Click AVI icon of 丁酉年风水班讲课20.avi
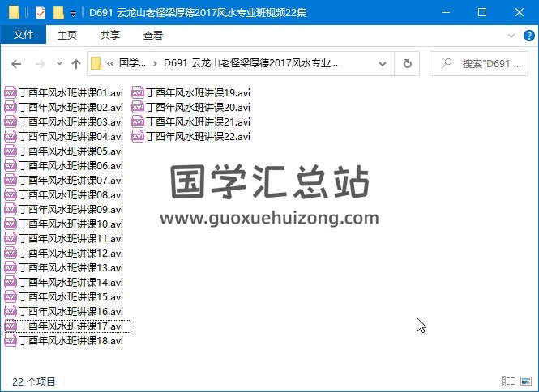The width and height of the screenshot is (539, 392). [138, 107]
